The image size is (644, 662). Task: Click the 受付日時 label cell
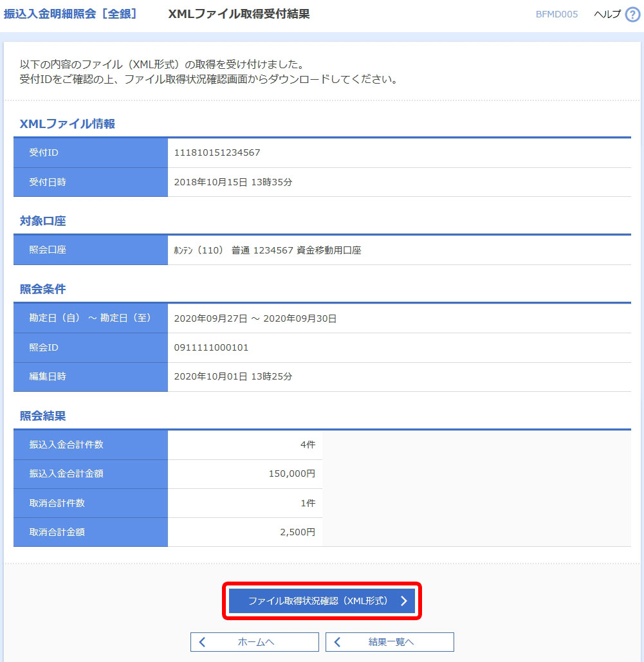coord(90,183)
